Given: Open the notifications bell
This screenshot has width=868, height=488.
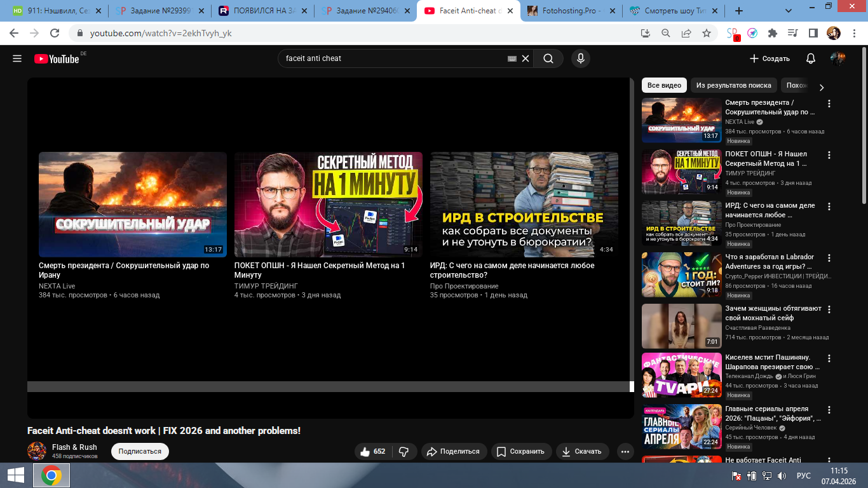Looking at the screenshot, I should tap(810, 58).
